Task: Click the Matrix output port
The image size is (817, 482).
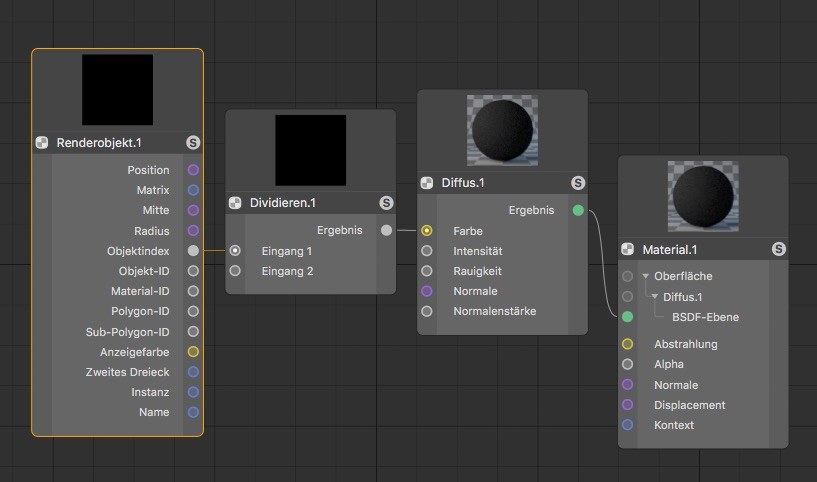Action: (x=193, y=190)
